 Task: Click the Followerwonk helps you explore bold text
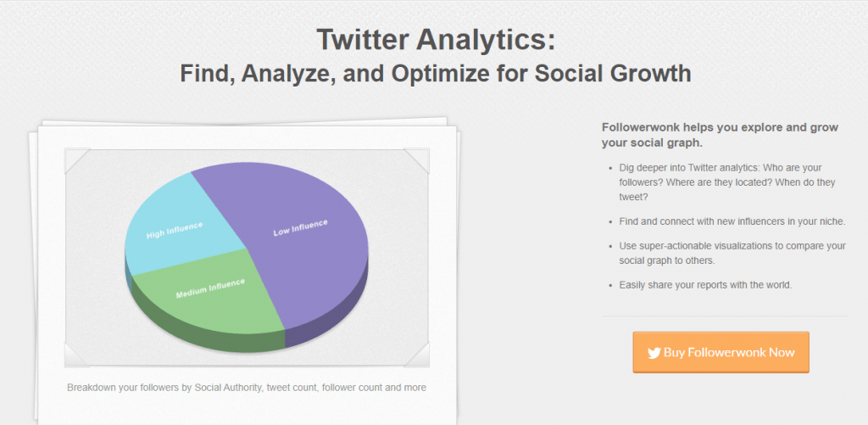pyautogui.click(x=721, y=135)
